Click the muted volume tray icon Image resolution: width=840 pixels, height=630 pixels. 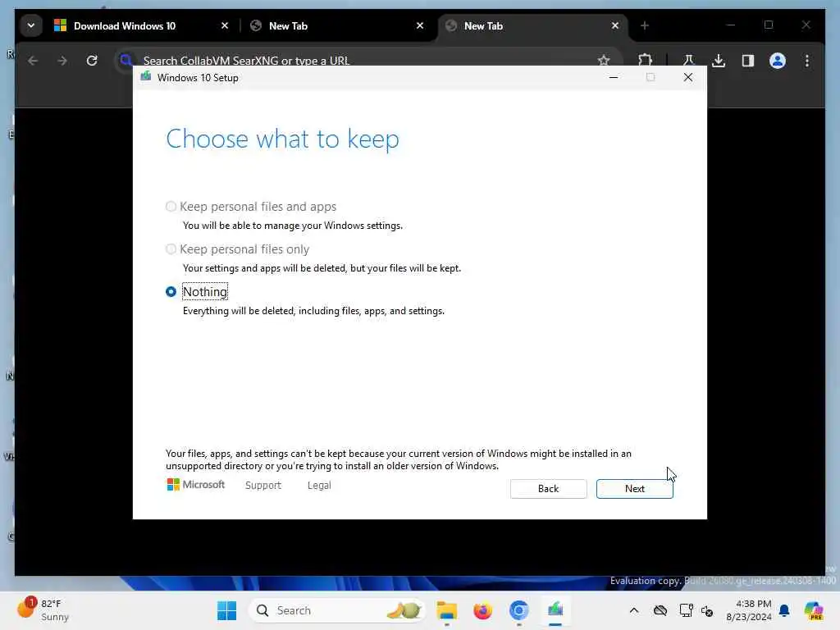click(707, 610)
